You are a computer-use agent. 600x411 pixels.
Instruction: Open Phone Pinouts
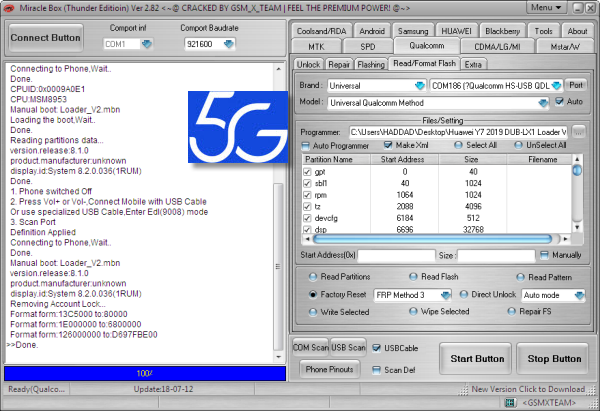(x=329, y=369)
